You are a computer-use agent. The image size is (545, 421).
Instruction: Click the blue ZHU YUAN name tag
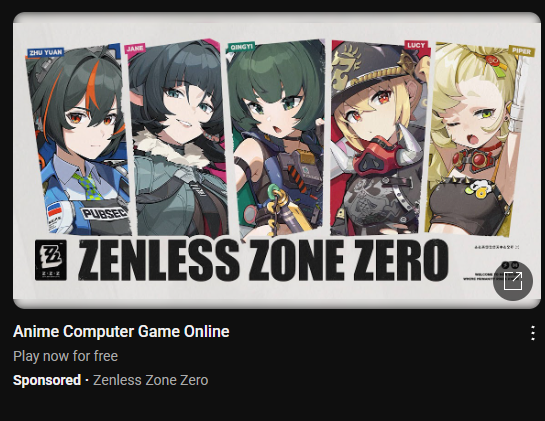46,52
